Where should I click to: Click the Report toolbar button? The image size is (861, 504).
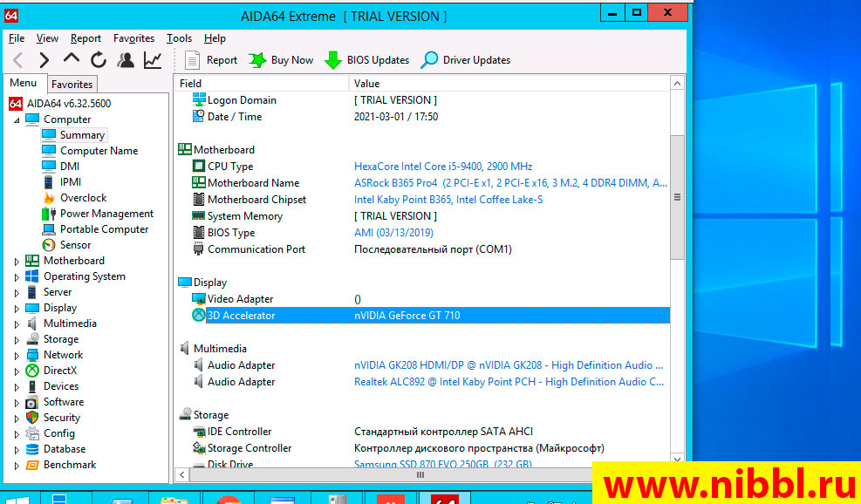click(x=211, y=60)
